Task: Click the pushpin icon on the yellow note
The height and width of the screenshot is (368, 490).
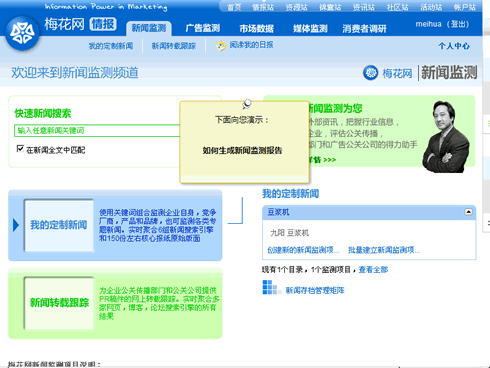Action: coord(246,104)
